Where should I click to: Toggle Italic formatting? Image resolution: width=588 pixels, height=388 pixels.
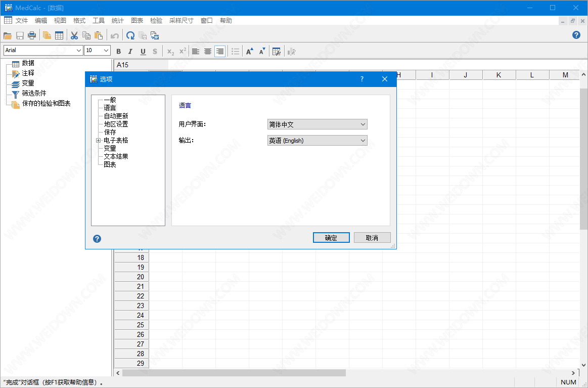(x=130, y=52)
